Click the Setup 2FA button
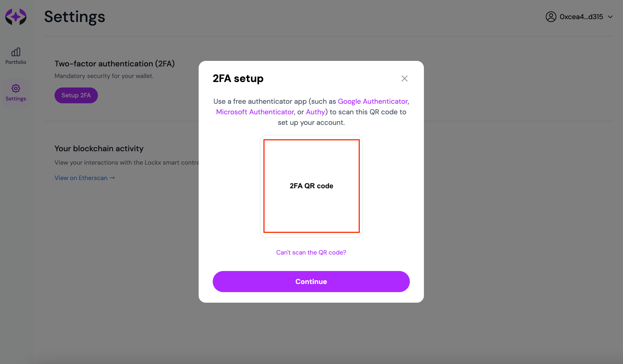The width and height of the screenshot is (623, 364). click(76, 95)
